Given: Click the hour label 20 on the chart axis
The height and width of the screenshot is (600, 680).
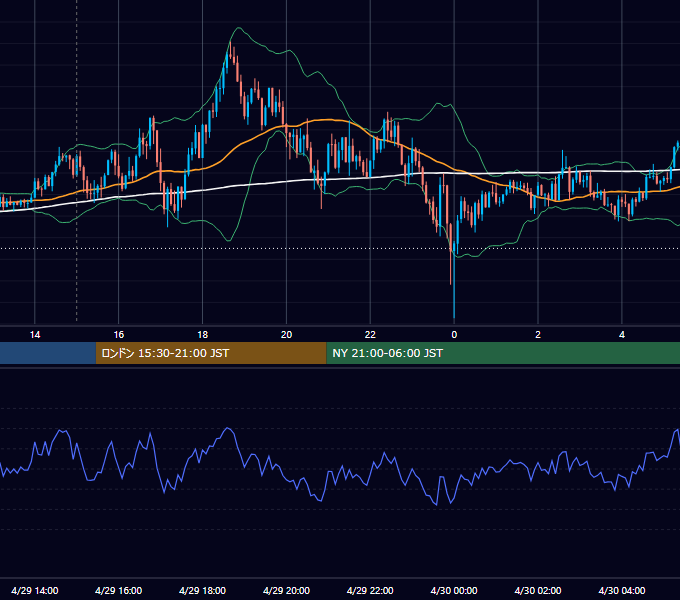Looking at the screenshot, I should (286, 335).
